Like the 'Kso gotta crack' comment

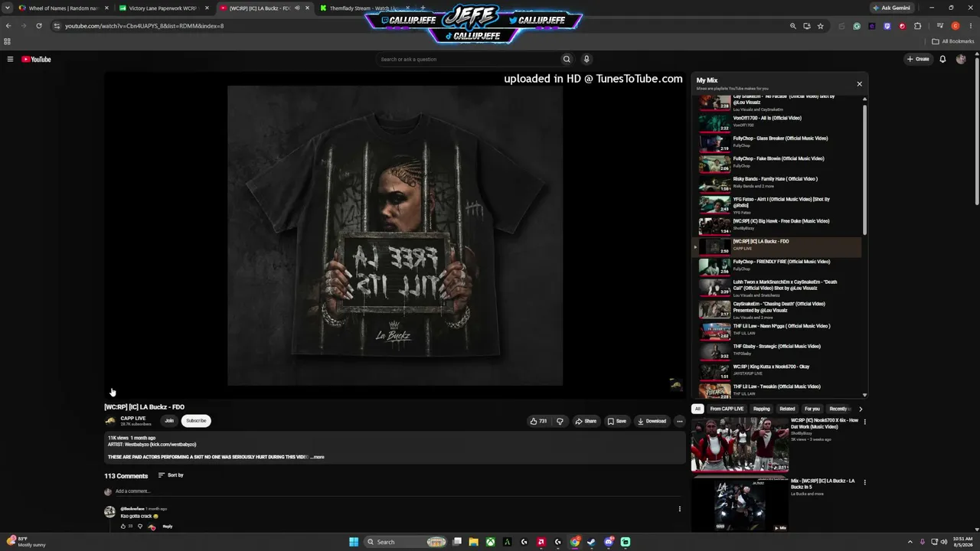tap(123, 527)
